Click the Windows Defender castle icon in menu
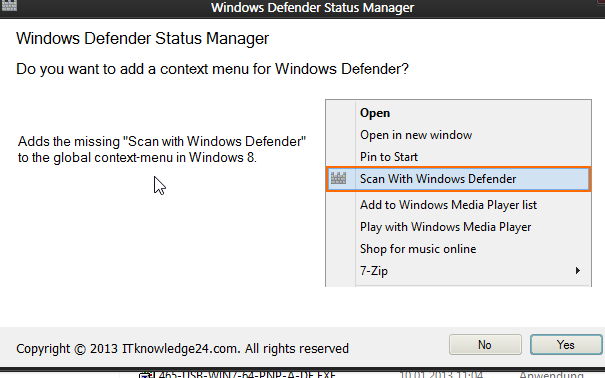The height and width of the screenshot is (378, 605). [338, 178]
